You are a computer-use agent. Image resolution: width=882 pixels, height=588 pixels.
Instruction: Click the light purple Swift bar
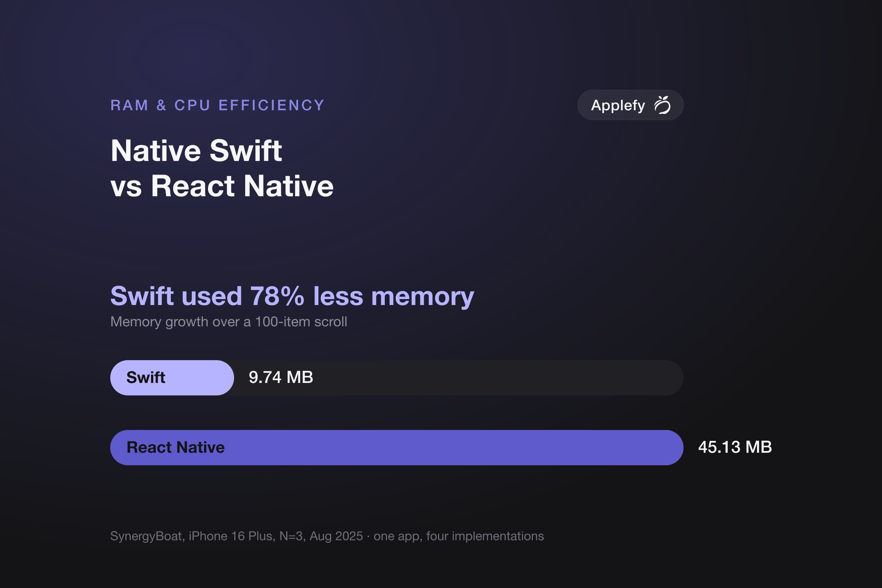pos(172,378)
